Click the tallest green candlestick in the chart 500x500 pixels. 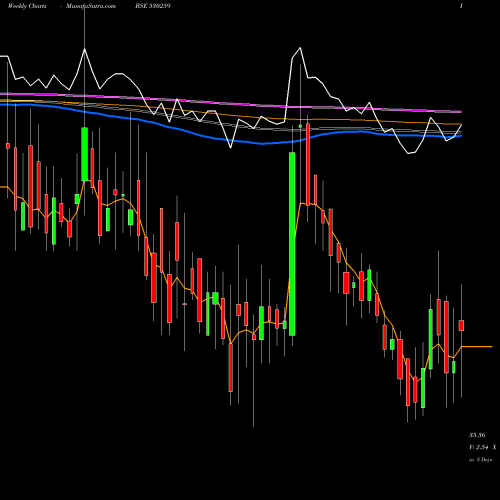click(x=292, y=244)
